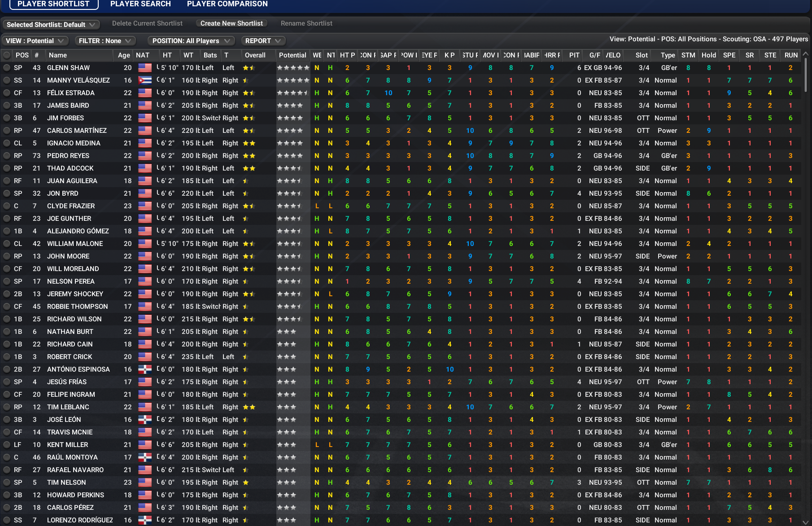Click the USA flag in Glenn Shaw's row

pos(144,68)
